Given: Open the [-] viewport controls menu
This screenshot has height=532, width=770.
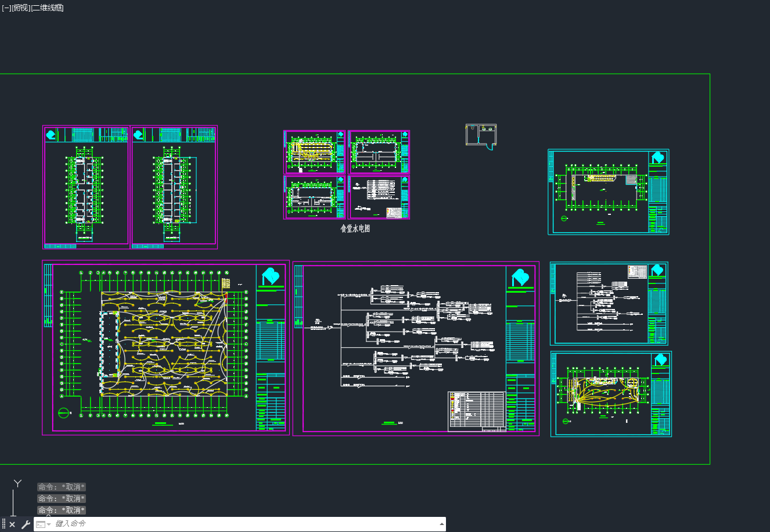Looking at the screenshot, I should click(6, 8).
